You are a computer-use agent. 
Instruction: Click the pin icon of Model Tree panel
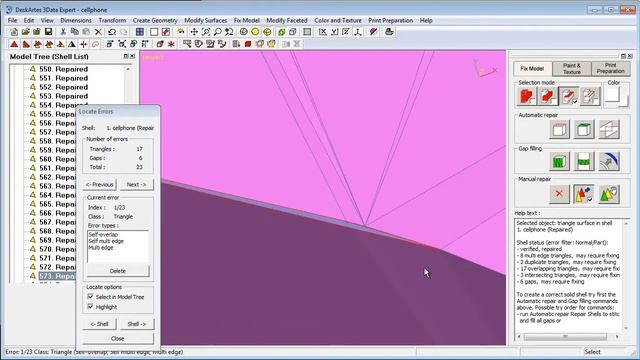coord(126,56)
